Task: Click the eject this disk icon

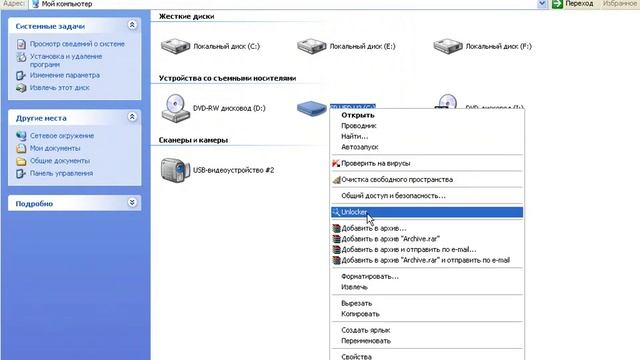Action: 21,88
